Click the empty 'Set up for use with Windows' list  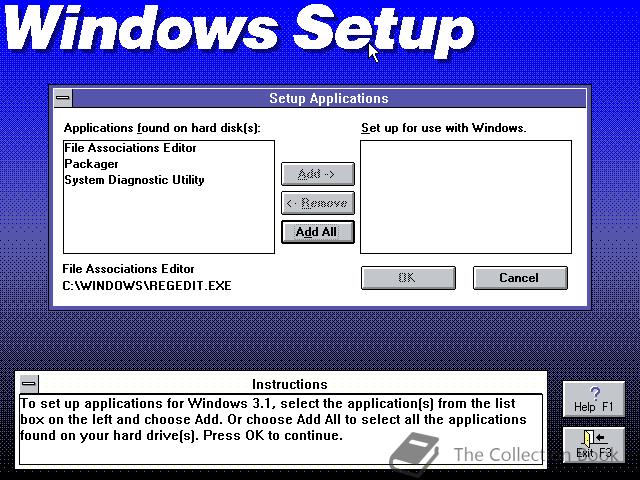pos(466,197)
